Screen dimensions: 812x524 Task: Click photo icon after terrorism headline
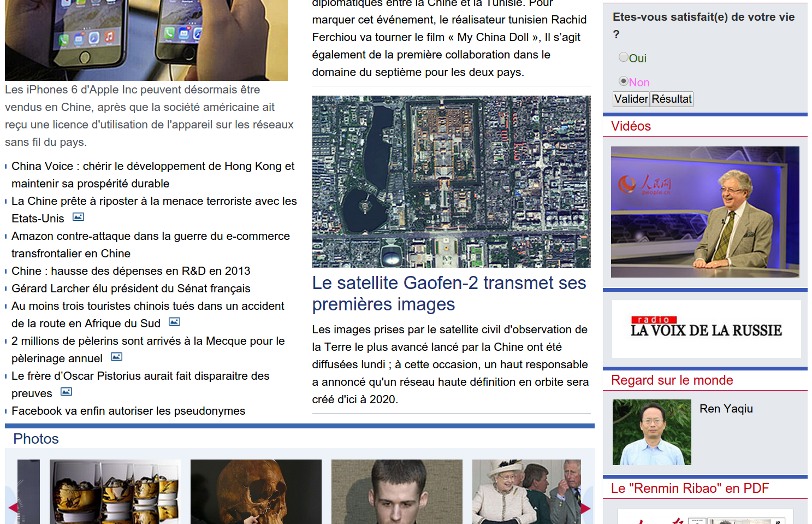[x=78, y=217]
